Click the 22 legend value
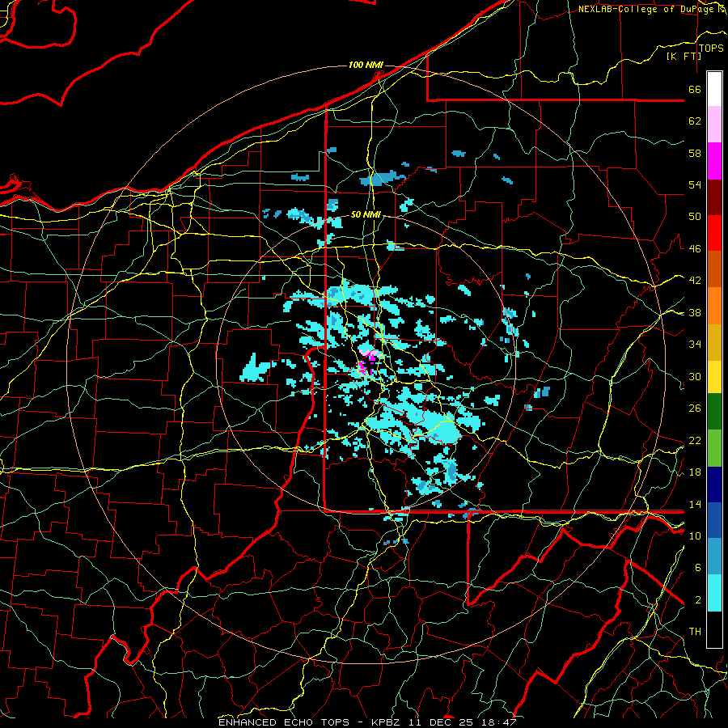Screen dimensions: 728x728 695,440
